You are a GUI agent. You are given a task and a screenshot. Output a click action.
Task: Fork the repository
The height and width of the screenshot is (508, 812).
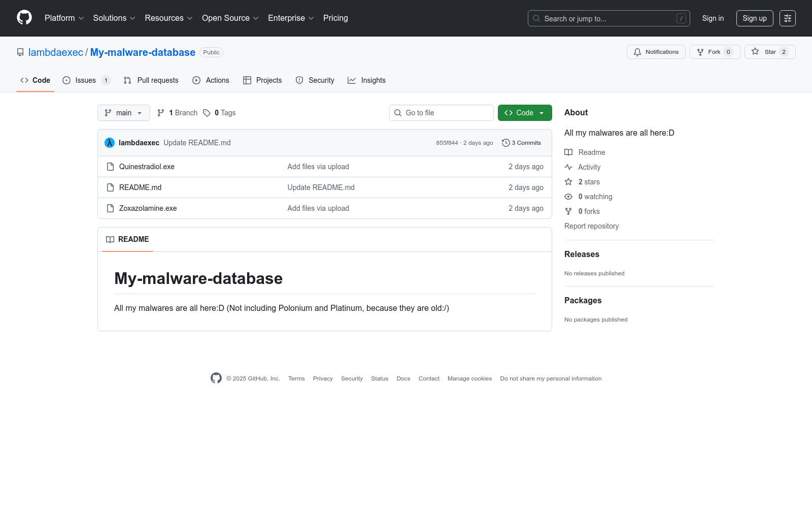click(715, 52)
